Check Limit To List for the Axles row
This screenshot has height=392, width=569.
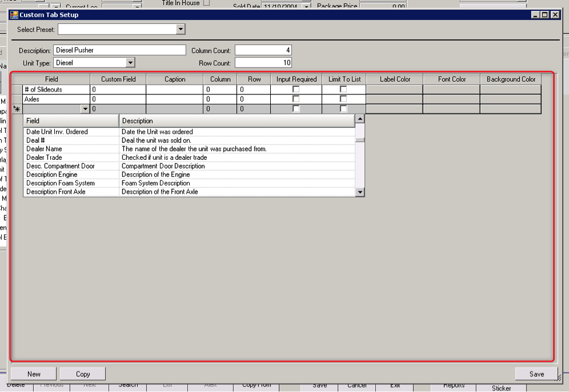(343, 99)
